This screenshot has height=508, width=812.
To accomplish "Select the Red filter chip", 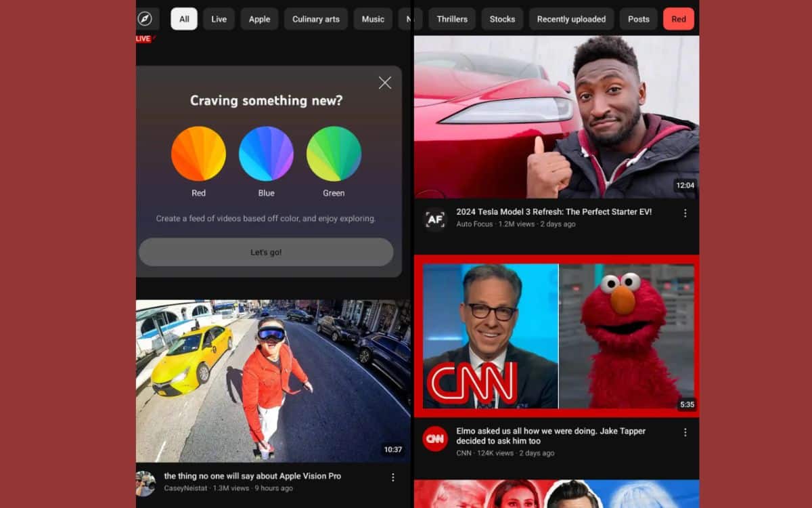I will click(x=679, y=19).
